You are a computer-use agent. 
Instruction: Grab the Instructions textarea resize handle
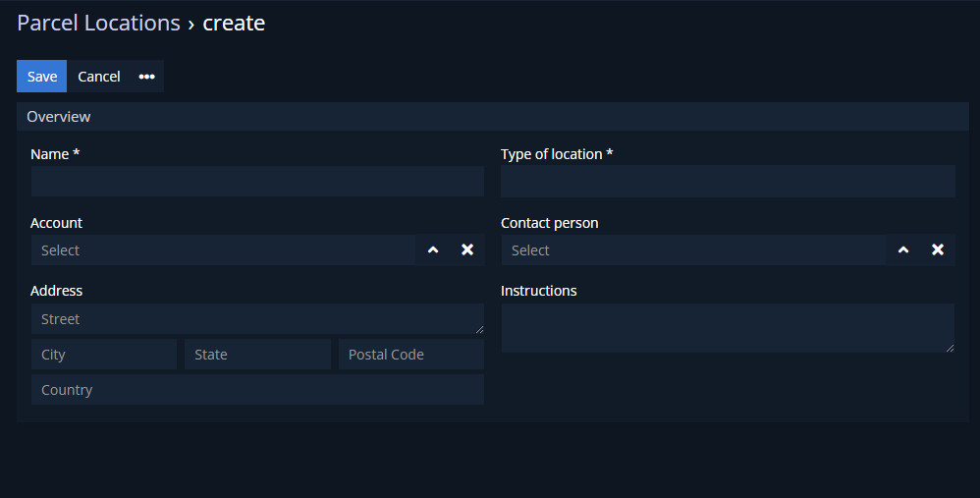[950, 348]
